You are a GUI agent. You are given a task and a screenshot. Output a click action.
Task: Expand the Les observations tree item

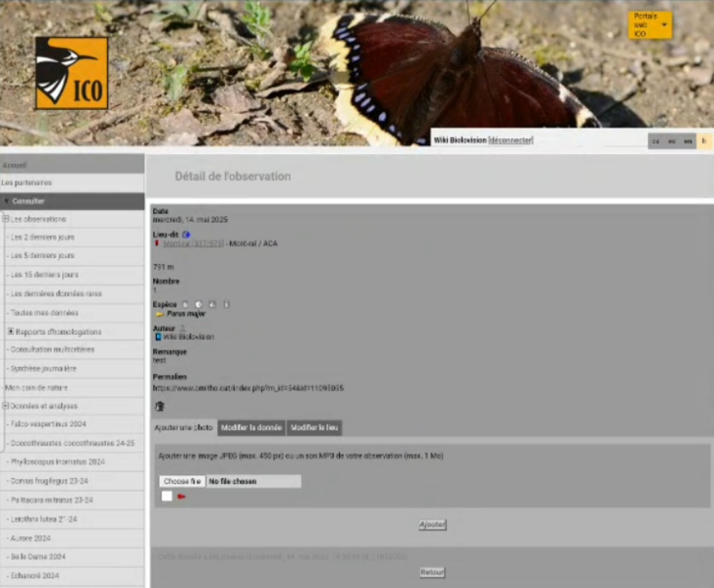pos(6,219)
